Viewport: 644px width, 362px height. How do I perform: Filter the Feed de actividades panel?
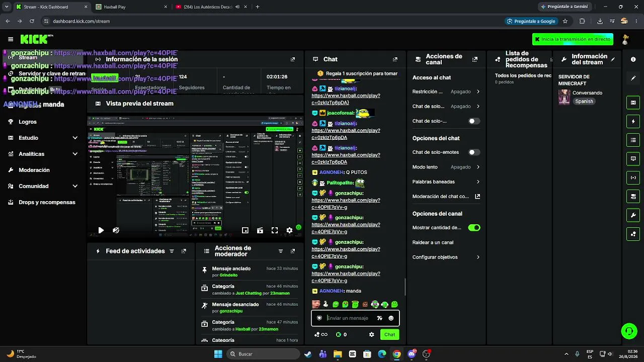click(x=172, y=251)
